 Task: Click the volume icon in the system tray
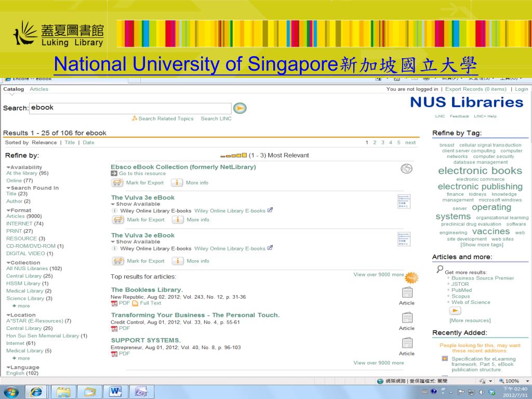coord(482,392)
